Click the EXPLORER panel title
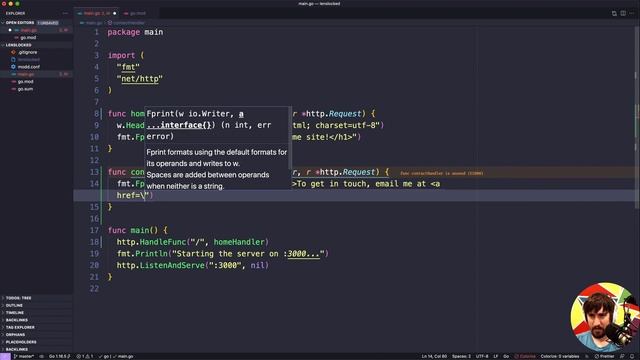The width and height of the screenshot is (640, 360). point(16,13)
